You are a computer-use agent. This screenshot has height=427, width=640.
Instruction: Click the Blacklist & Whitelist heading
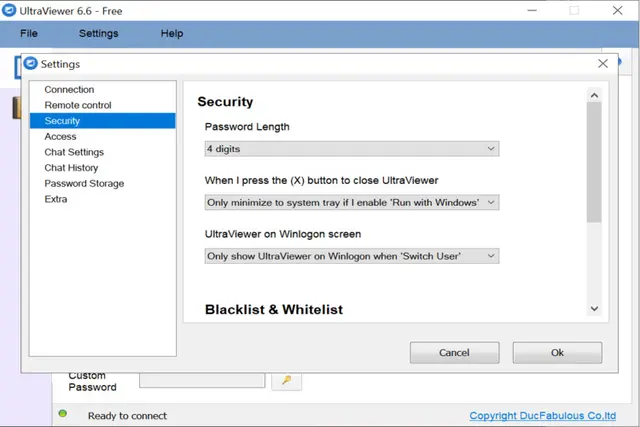click(x=274, y=309)
